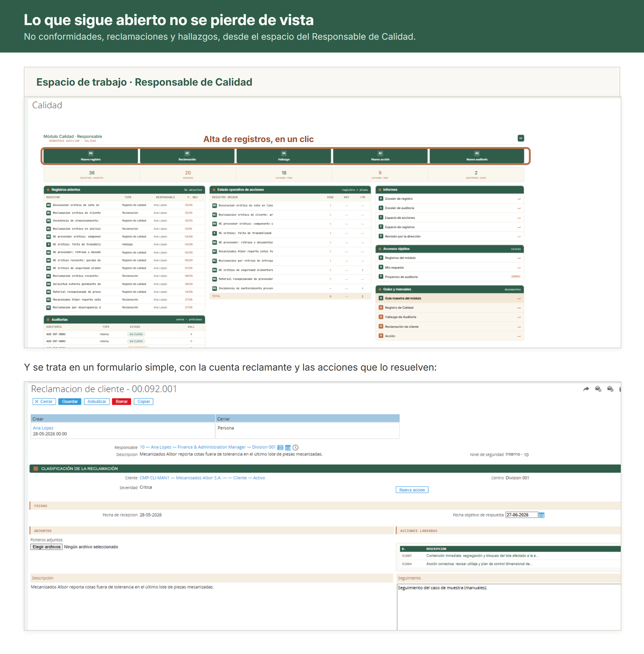
Task: Open Guía maestra del módulo manual
Action: [x=449, y=298]
